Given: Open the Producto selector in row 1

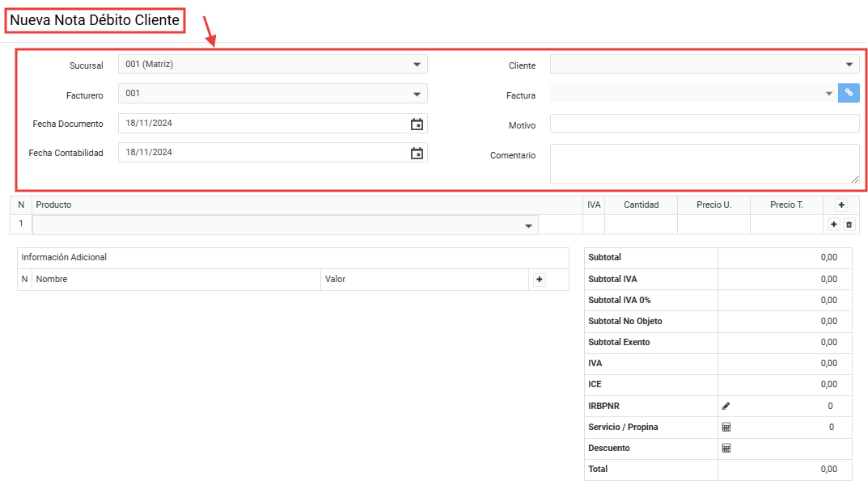Looking at the screenshot, I should pyautogui.click(x=285, y=225).
